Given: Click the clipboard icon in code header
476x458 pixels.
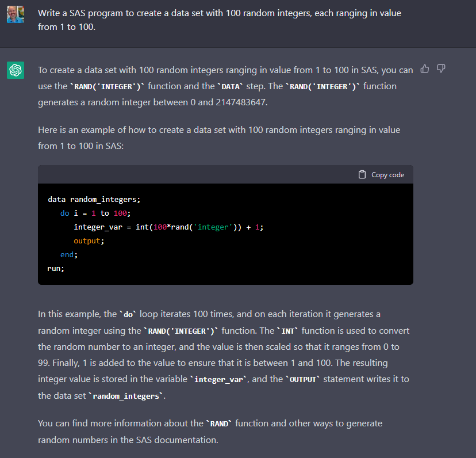Looking at the screenshot, I should tap(362, 174).
